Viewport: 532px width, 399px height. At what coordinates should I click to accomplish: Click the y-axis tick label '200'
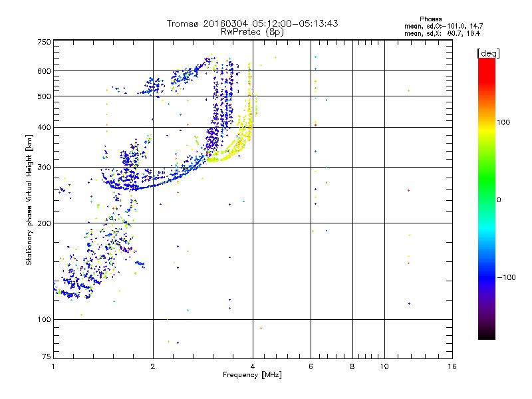(45, 223)
